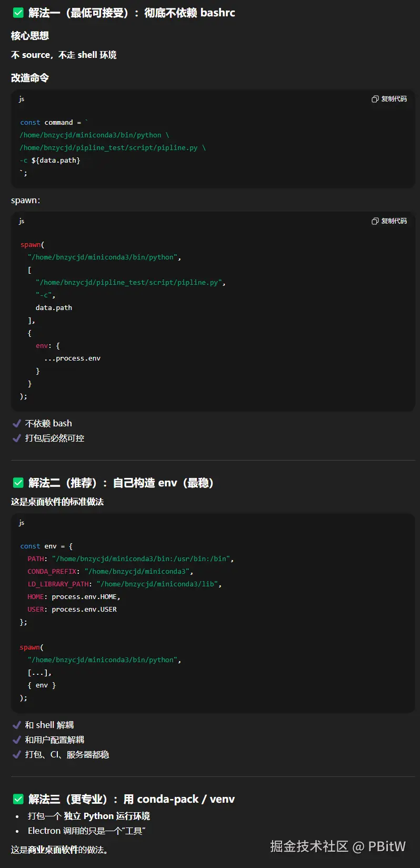Click the miniconda3/bin/python \ line in the const command block
This screenshot has width=420, height=868.
(95, 135)
